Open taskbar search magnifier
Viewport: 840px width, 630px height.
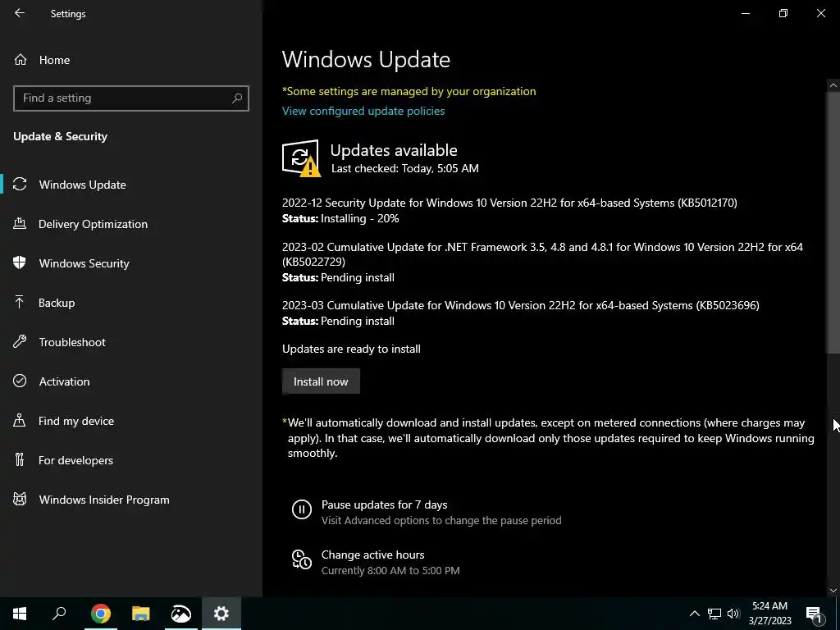[59, 614]
